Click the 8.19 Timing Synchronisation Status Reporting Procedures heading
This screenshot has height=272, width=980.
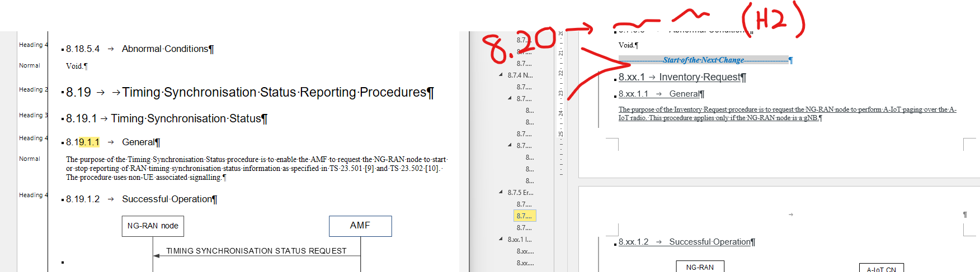pyautogui.click(x=274, y=93)
